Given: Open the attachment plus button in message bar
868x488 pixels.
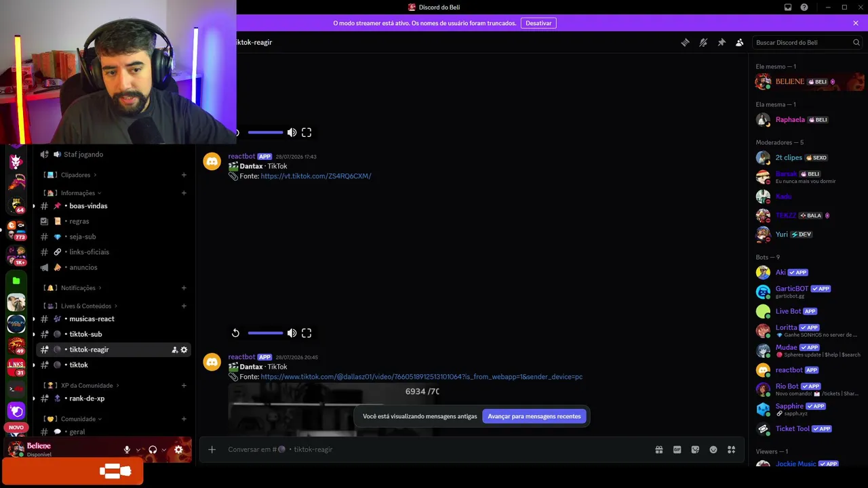Looking at the screenshot, I should 212,449.
